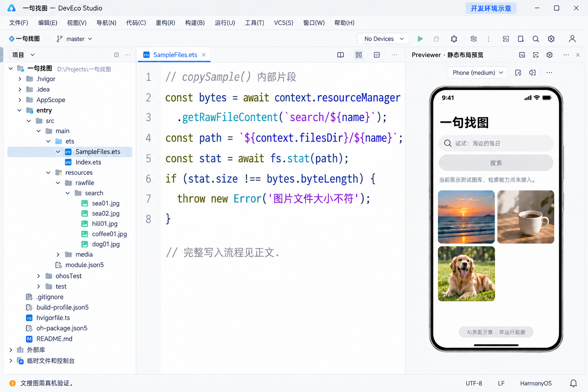The height and width of the screenshot is (392, 588).
Task: Expand 外部库 node
Action: tap(11, 350)
